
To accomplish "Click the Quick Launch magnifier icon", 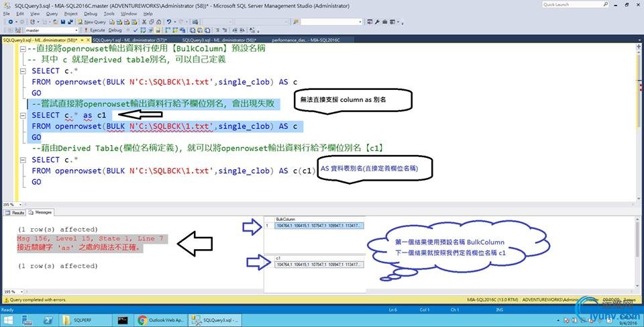I will point(606,5).
